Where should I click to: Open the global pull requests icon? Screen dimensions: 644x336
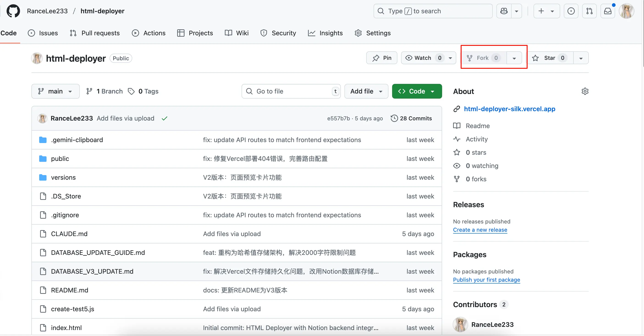click(589, 11)
